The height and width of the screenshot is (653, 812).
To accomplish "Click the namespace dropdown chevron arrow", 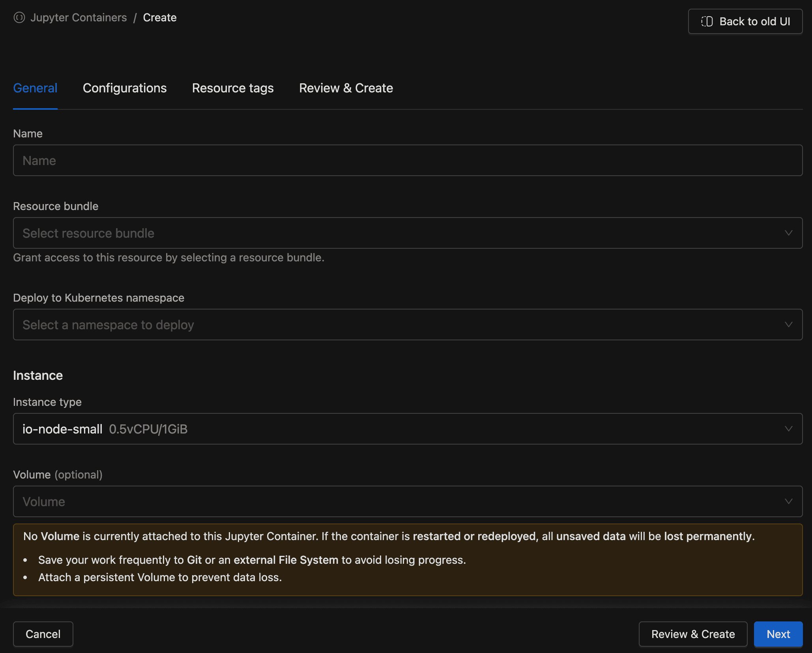I will [x=788, y=325].
